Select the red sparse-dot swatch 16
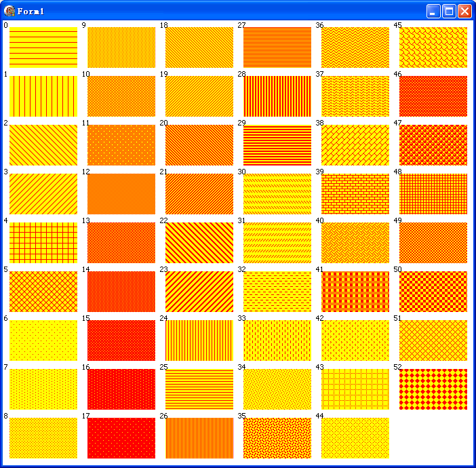476x468 pixels. click(121, 389)
